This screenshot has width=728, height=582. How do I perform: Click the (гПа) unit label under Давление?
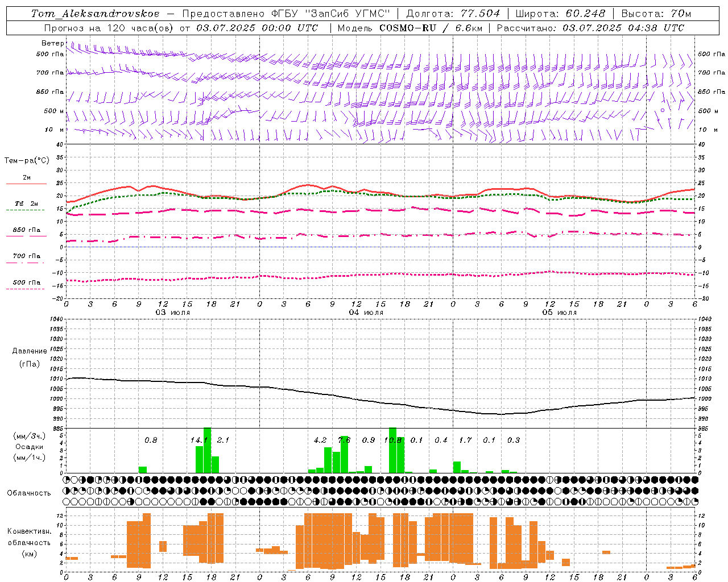[30, 364]
